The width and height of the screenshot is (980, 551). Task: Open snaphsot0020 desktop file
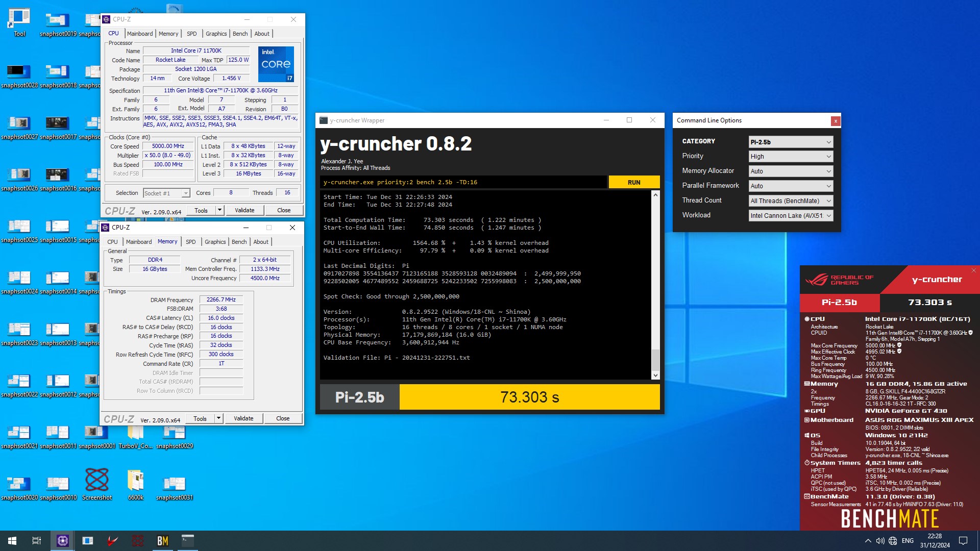pyautogui.click(x=19, y=488)
